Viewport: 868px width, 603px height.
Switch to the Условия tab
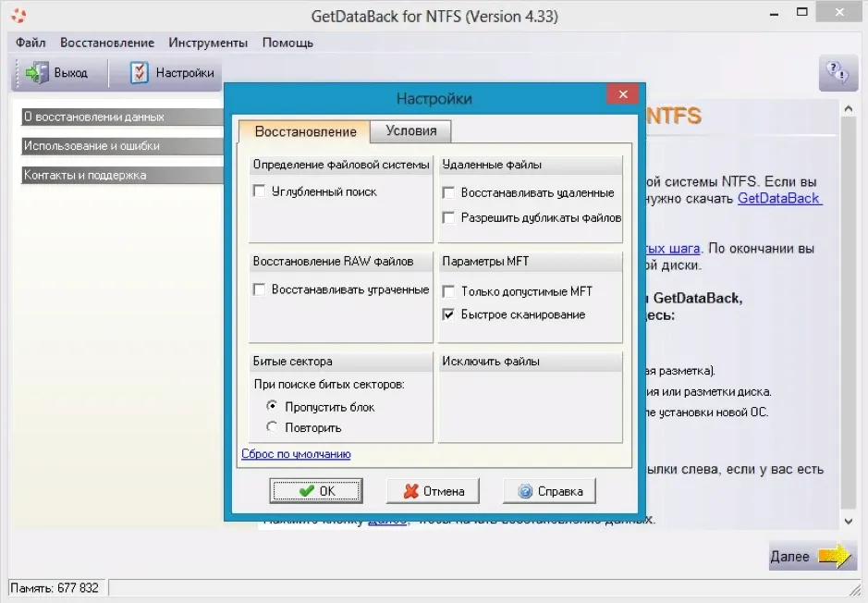(410, 131)
